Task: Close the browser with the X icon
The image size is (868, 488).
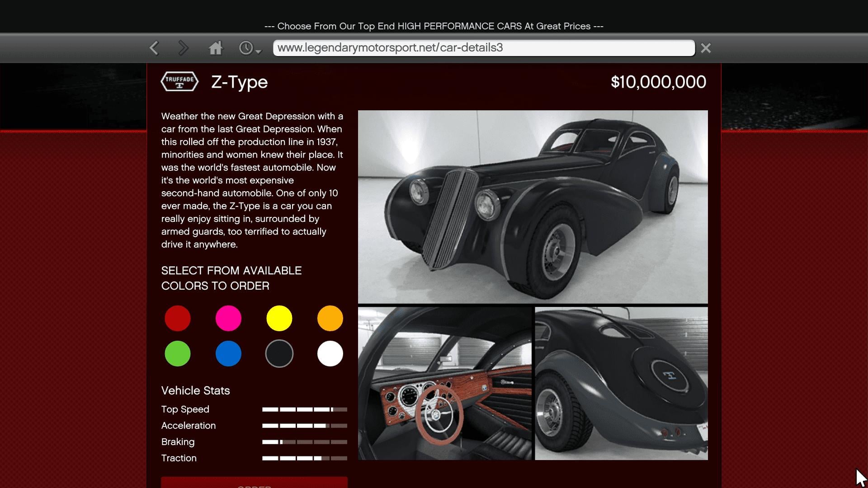Action: pos(705,47)
